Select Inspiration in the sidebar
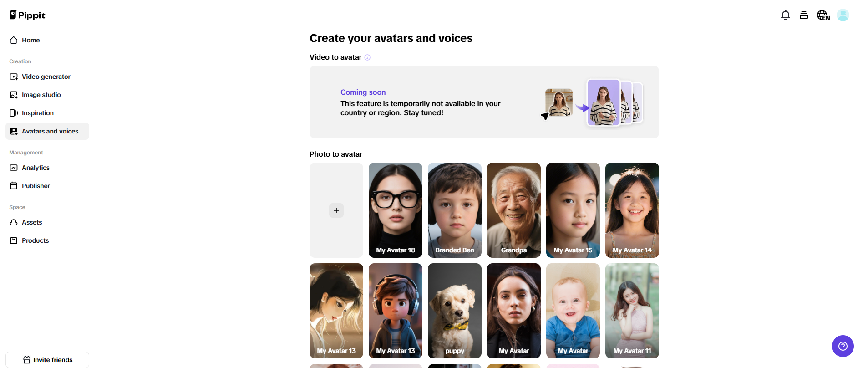868x368 pixels. (x=37, y=113)
